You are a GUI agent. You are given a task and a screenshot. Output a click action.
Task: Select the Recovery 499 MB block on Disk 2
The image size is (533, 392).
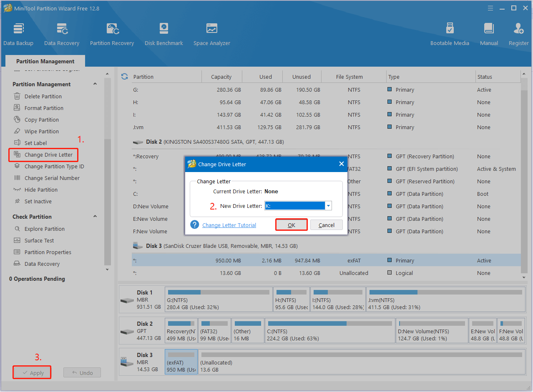click(181, 331)
